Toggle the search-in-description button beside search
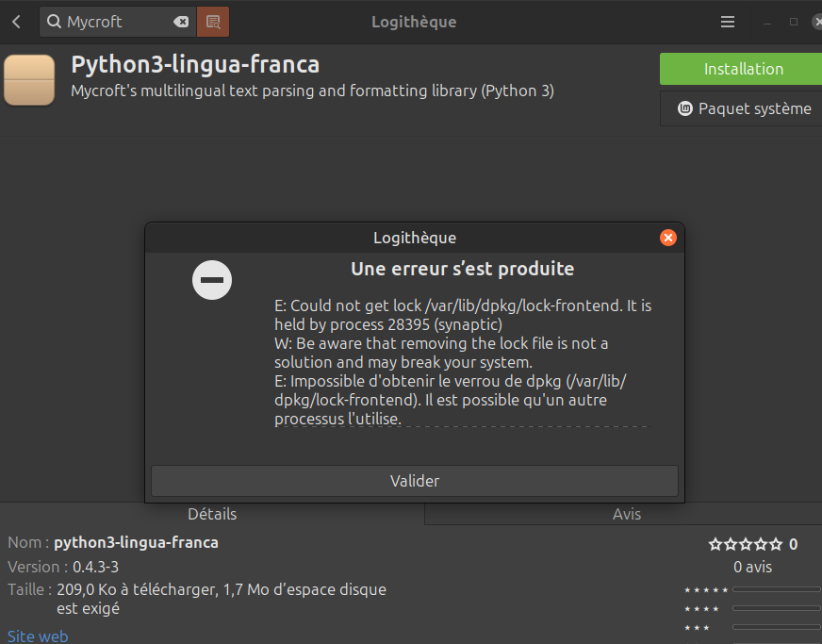 coord(213,22)
